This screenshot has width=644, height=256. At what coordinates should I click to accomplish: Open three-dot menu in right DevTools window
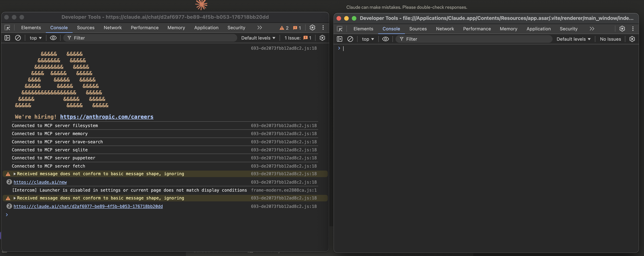(x=633, y=29)
